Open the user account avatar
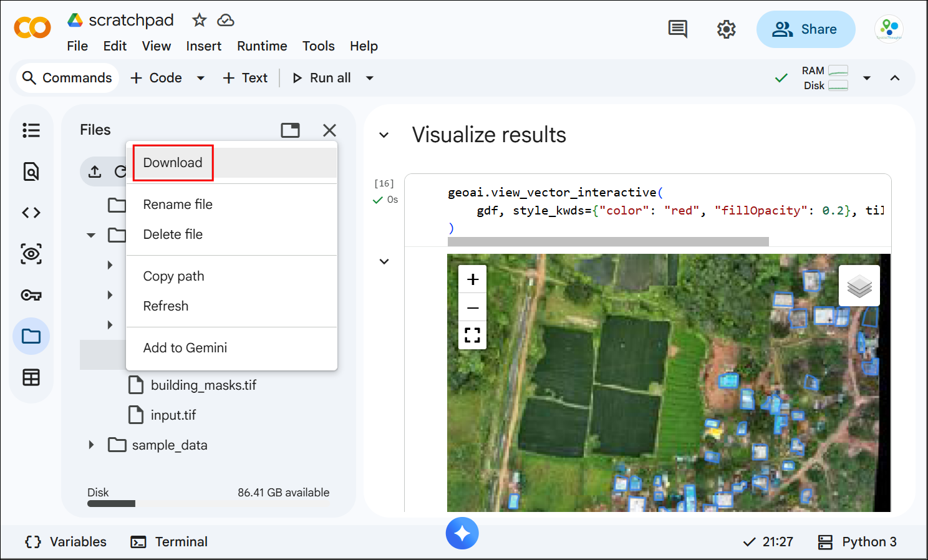The height and width of the screenshot is (560, 928). (x=889, y=29)
